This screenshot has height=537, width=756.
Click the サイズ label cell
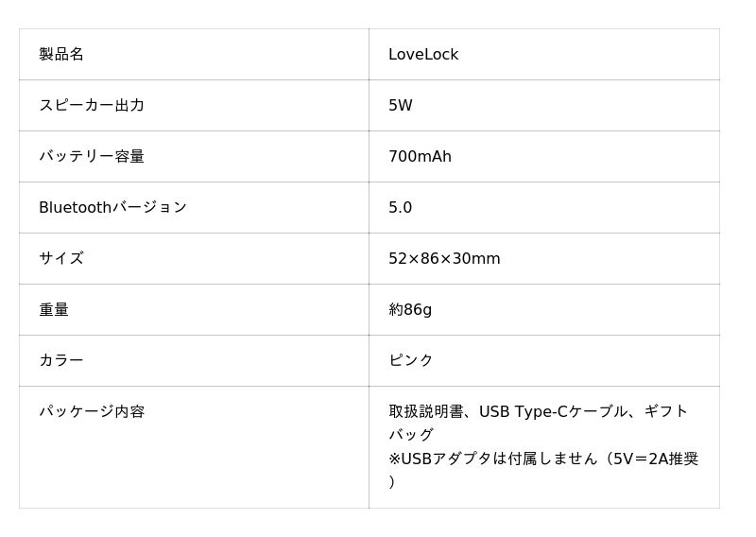click(x=61, y=259)
